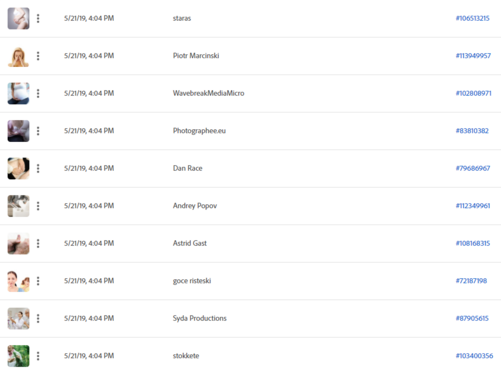Show more actions for Dan Race row
Image resolution: width=501 pixels, height=374 pixels.
(x=38, y=168)
